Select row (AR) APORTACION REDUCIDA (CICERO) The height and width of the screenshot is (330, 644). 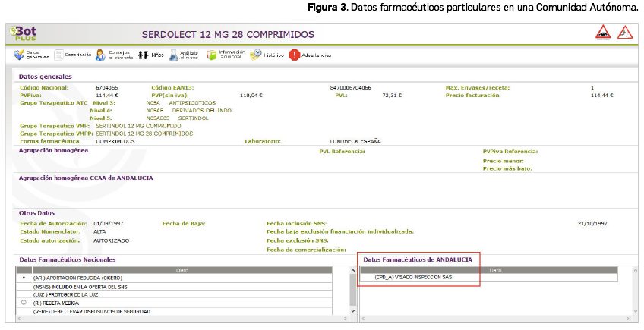click(174, 278)
